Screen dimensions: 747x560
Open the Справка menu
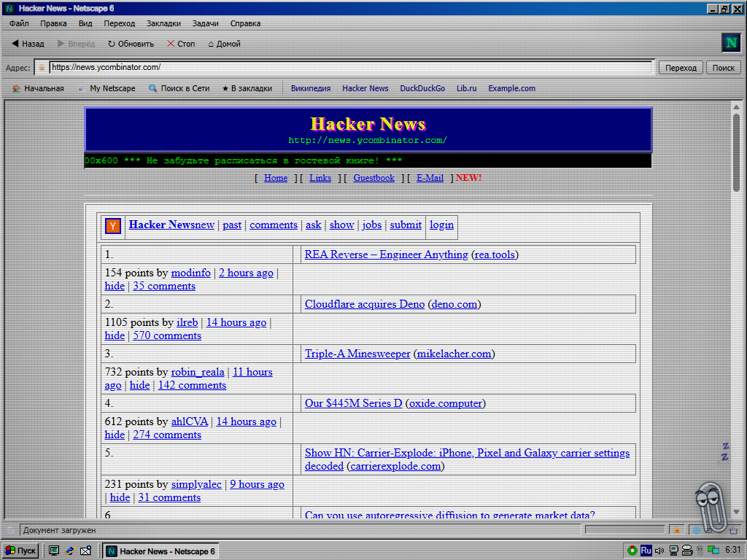coord(245,23)
